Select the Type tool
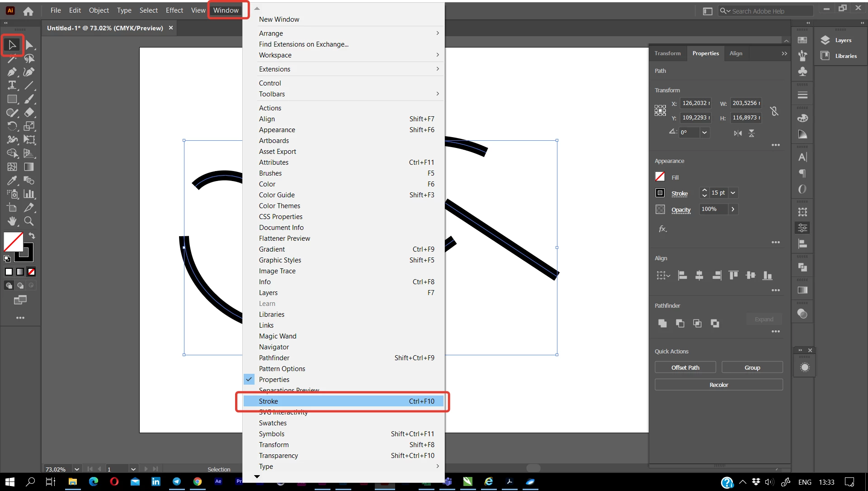This screenshot has width=868, height=491. point(12,86)
